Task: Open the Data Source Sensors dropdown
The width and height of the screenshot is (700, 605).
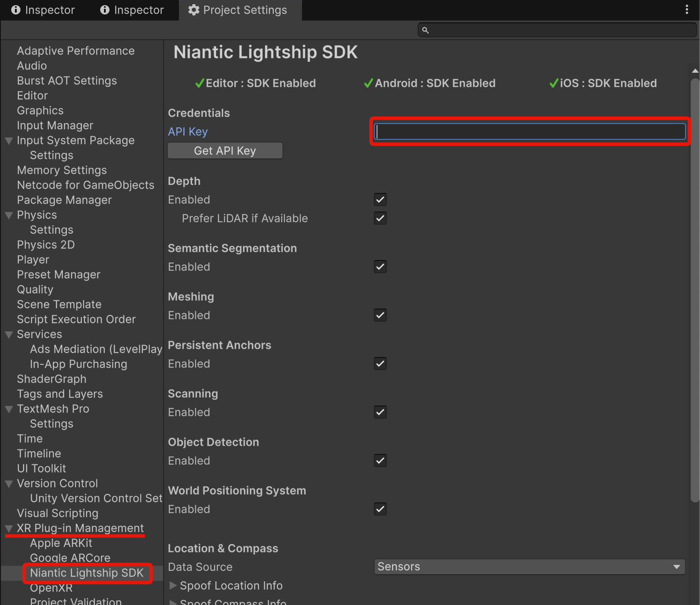Action: [x=529, y=567]
